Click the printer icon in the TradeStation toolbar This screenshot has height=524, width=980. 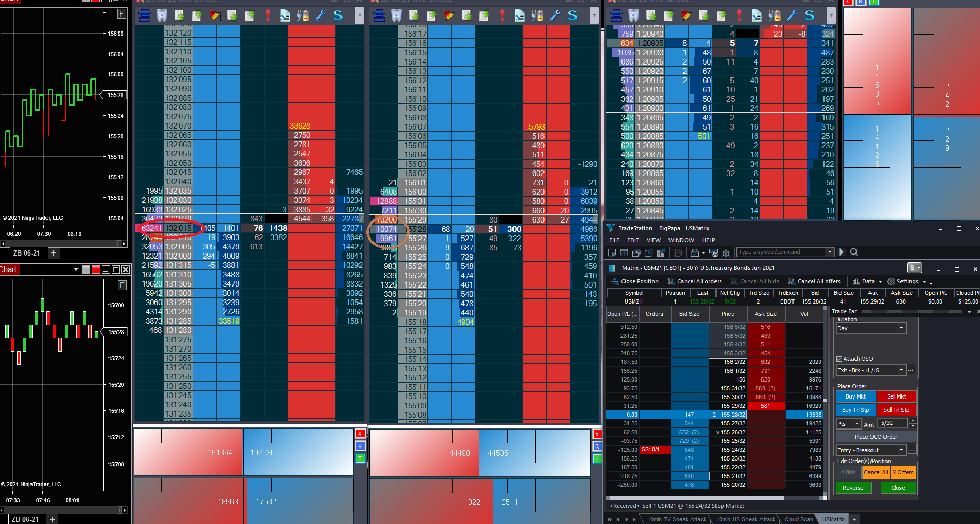pyautogui.click(x=678, y=252)
